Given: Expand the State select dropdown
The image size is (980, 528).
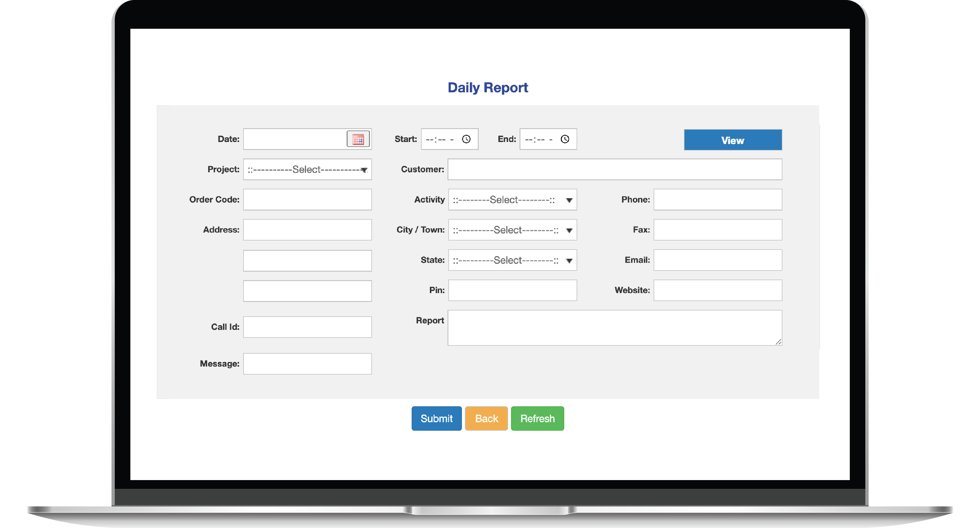Looking at the screenshot, I should (x=512, y=260).
